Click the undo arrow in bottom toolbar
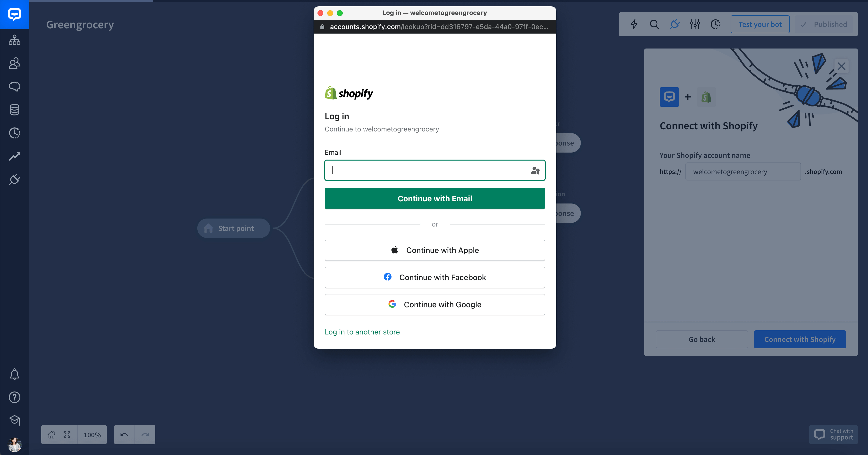The width and height of the screenshot is (868, 455). (x=124, y=434)
